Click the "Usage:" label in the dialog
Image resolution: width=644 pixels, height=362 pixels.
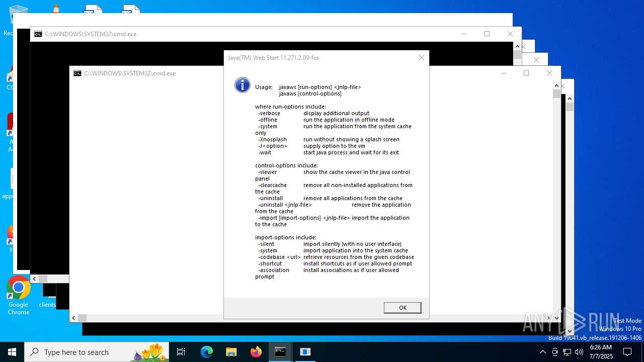coord(264,87)
